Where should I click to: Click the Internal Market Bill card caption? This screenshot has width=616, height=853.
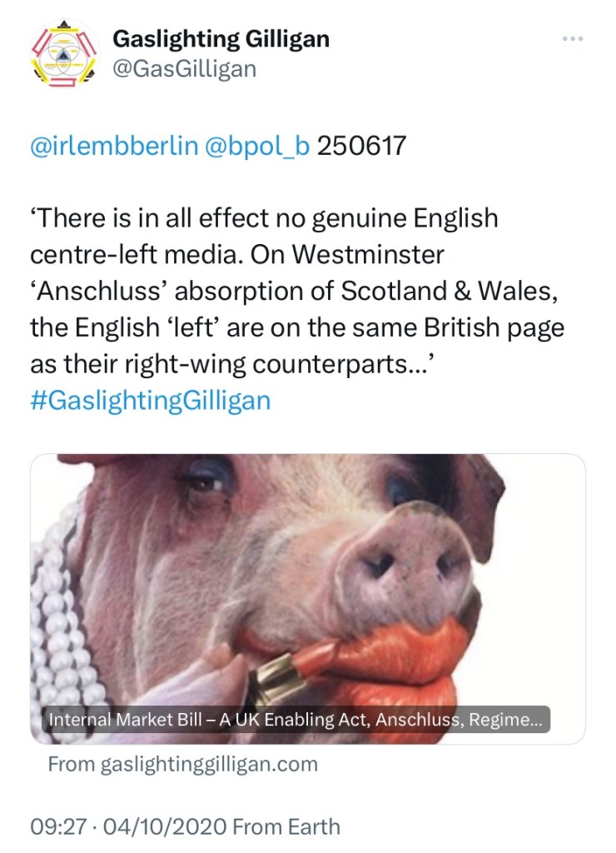[296, 719]
